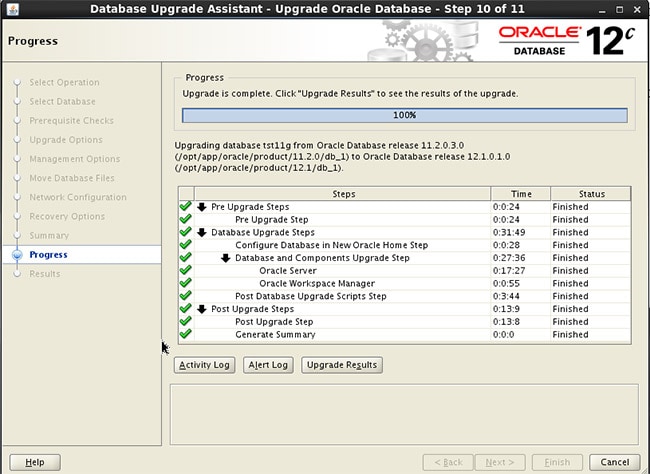Select the Management Options sidebar step
The height and width of the screenshot is (474, 650).
75,159
